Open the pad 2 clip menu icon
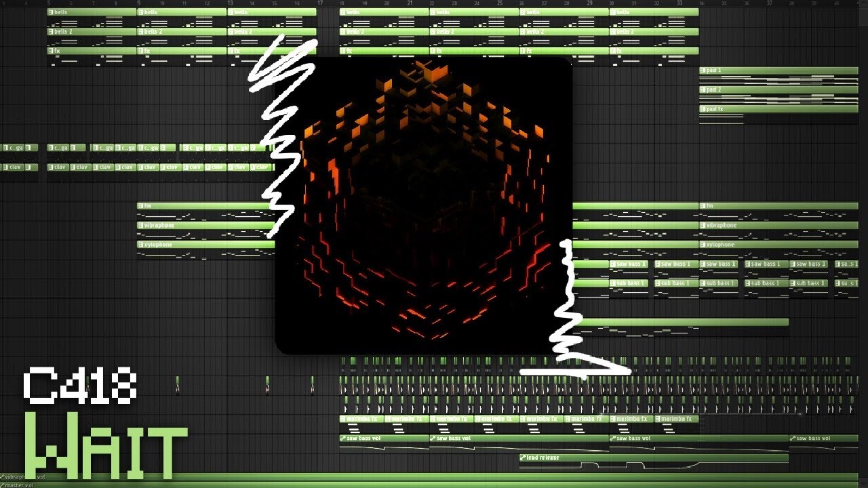The height and width of the screenshot is (488, 868). coord(703,89)
